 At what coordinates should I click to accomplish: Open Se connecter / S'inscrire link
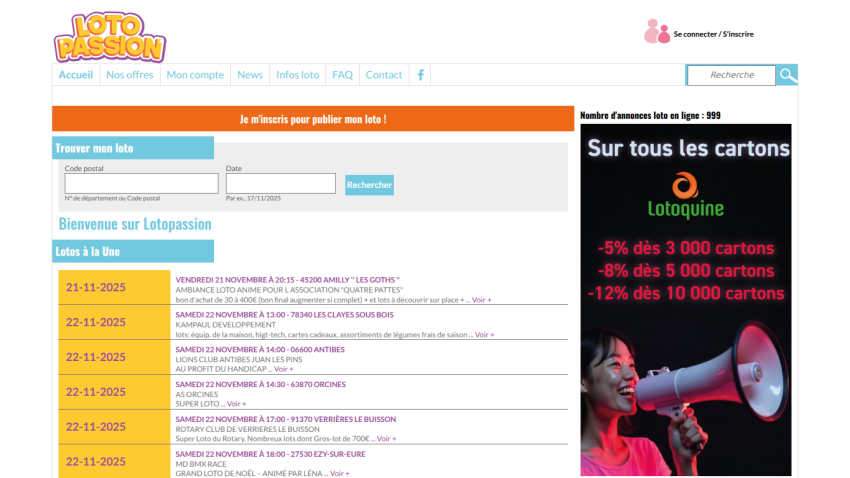tap(713, 34)
